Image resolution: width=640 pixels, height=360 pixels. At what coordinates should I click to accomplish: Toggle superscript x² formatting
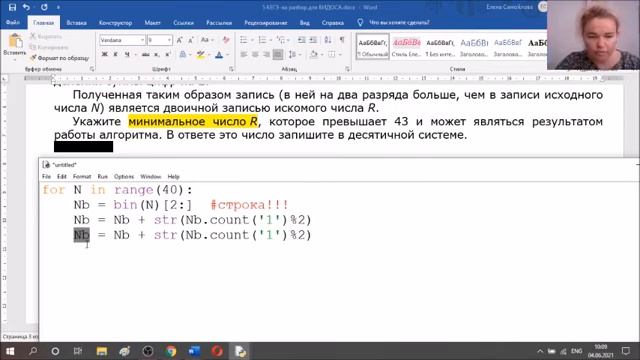(168, 54)
